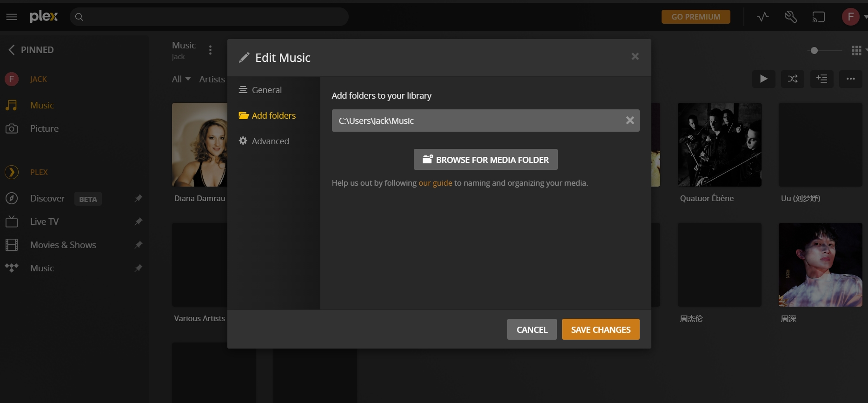This screenshot has height=403, width=868.
Task: Unpin the Plex Music source
Action: [x=138, y=268]
